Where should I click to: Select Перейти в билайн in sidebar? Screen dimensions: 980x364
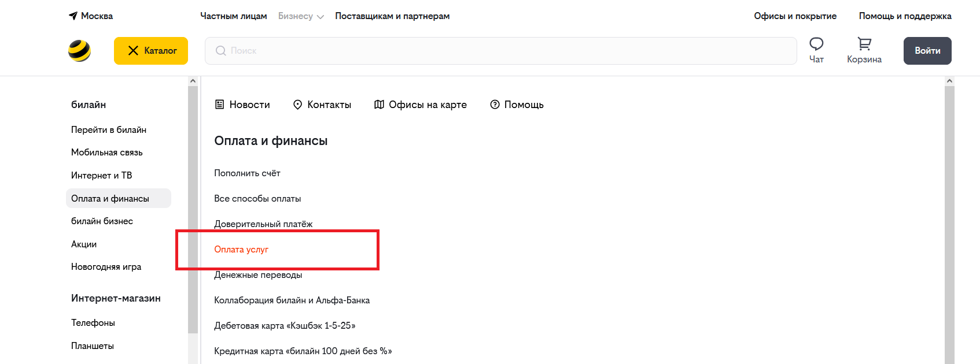point(109,130)
